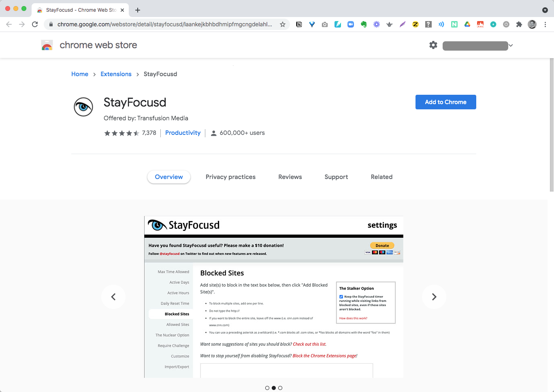Launch the Zoom extension from the toolbar
This screenshot has width=554, height=392.
(351, 24)
